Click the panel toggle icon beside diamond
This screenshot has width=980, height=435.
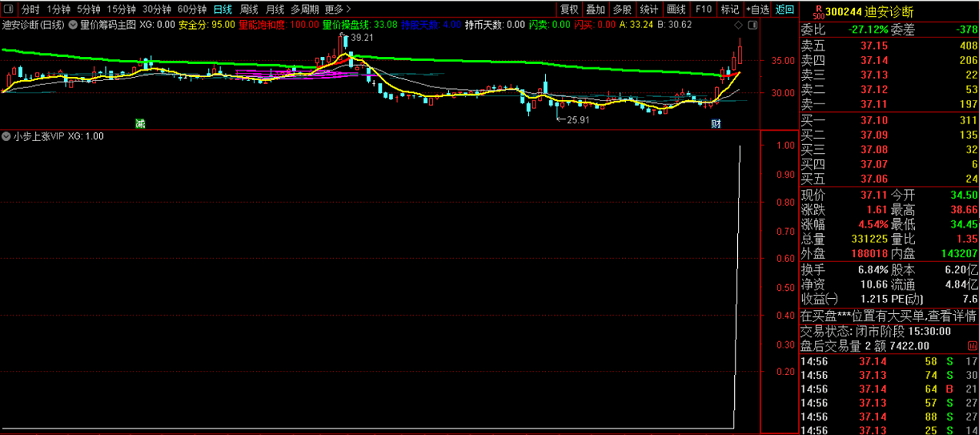pyautogui.click(x=751, y=25)
